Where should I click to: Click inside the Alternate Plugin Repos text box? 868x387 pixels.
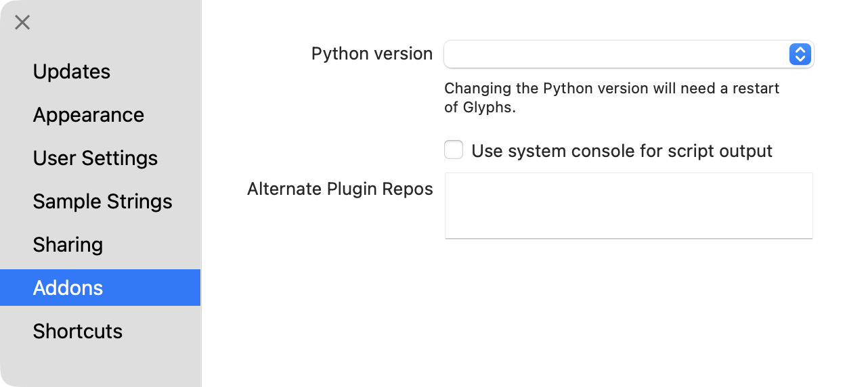tap(628, 205)
